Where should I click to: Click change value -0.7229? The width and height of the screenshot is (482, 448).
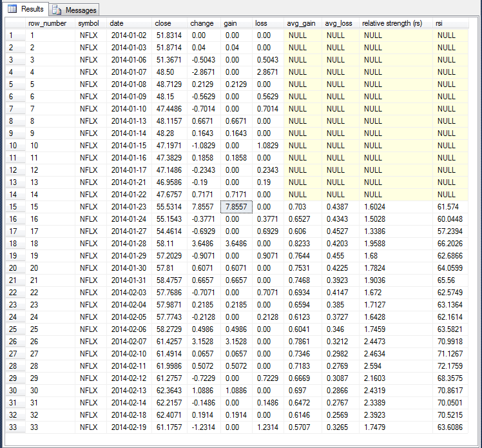(x=204, y=378)
